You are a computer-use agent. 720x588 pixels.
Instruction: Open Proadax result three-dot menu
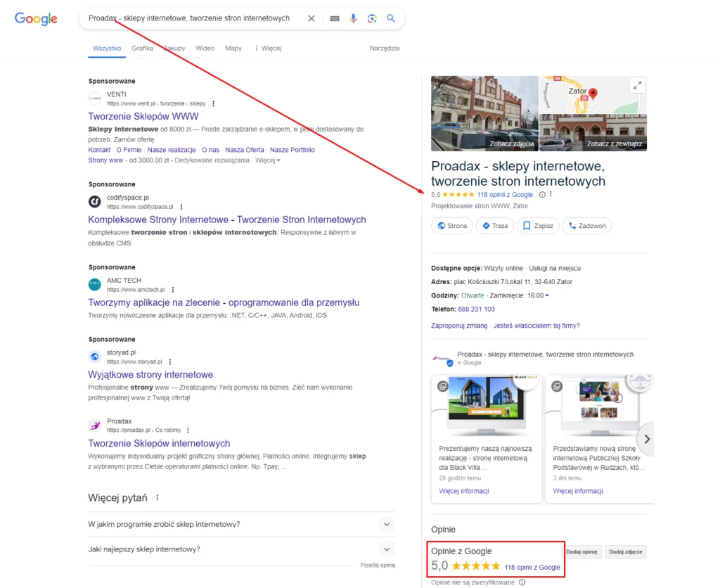pos(188,430)
